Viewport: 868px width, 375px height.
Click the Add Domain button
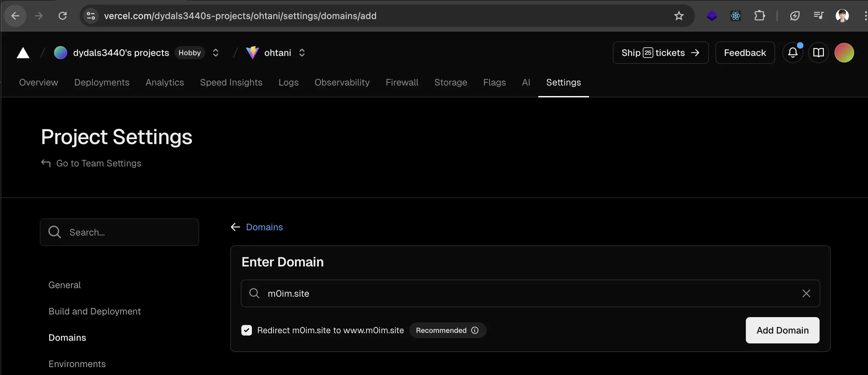click(782, 330)
